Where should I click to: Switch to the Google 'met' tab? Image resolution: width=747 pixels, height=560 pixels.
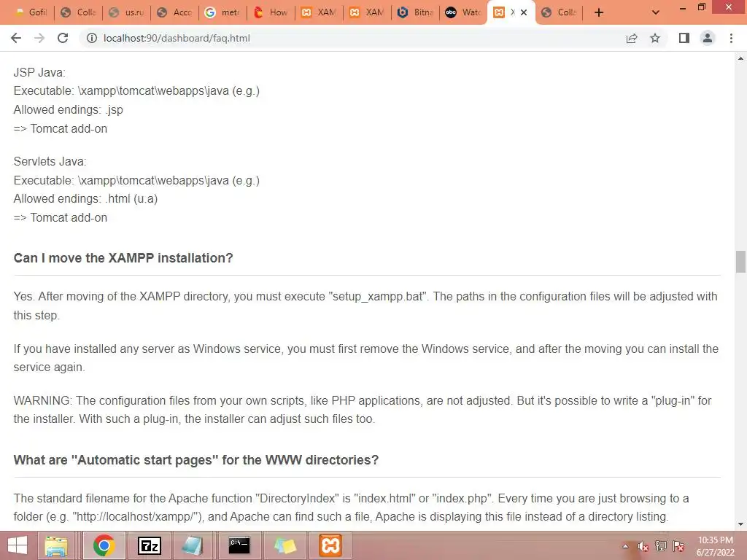tap(222, 12)
